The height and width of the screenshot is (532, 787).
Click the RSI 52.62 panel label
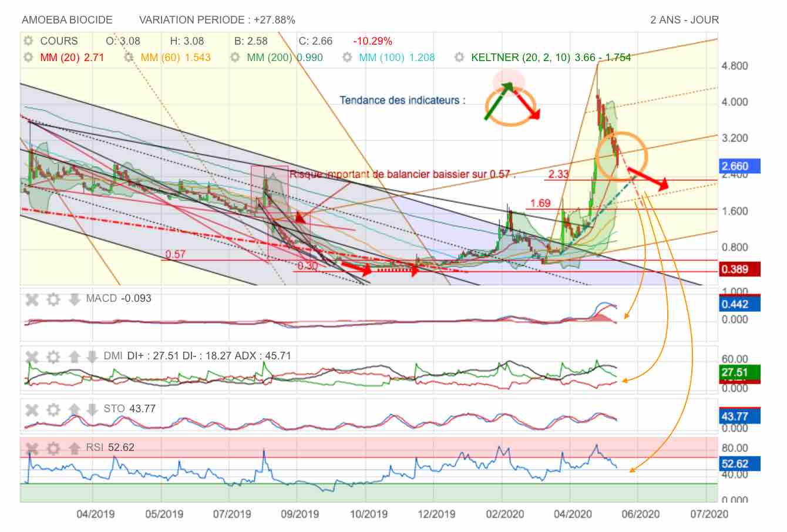(x=110, y=447)
